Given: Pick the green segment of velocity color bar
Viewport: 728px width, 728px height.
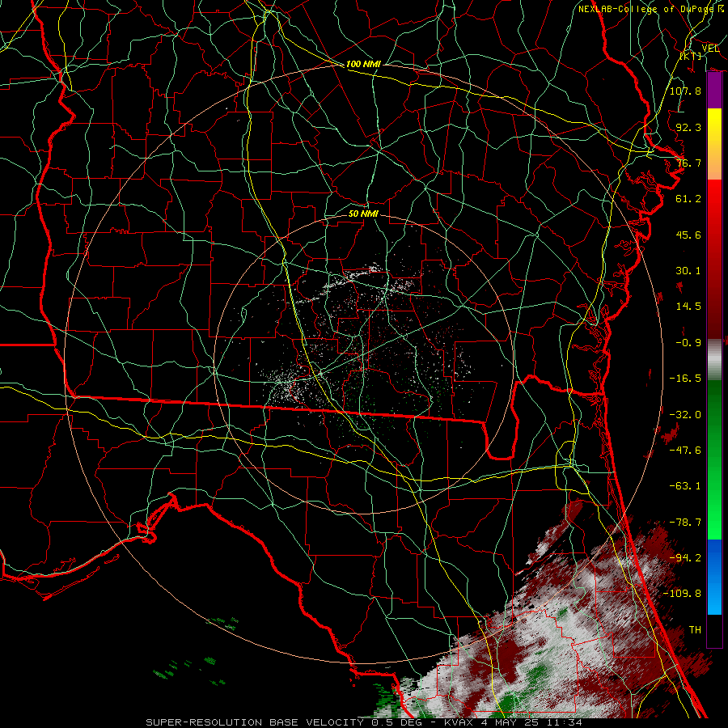Looking at the screenshot, I should pyautogui.click(x=714, y=459).
